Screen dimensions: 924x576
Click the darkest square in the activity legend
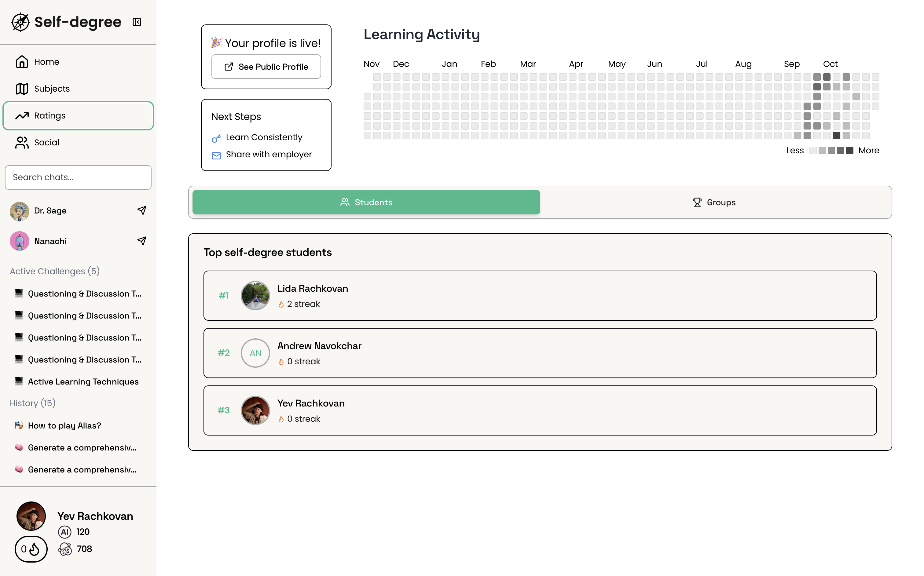pyautogui.click(x=850, y=151)
